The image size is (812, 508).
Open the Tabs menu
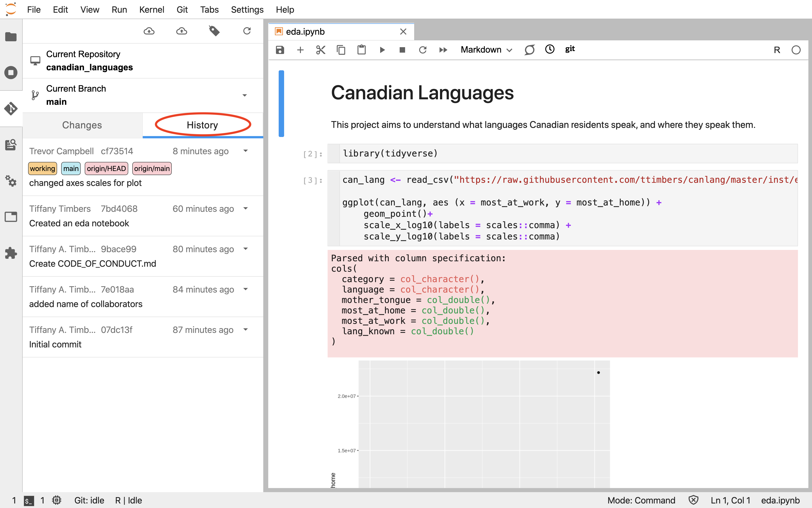[x=209, y=9]
